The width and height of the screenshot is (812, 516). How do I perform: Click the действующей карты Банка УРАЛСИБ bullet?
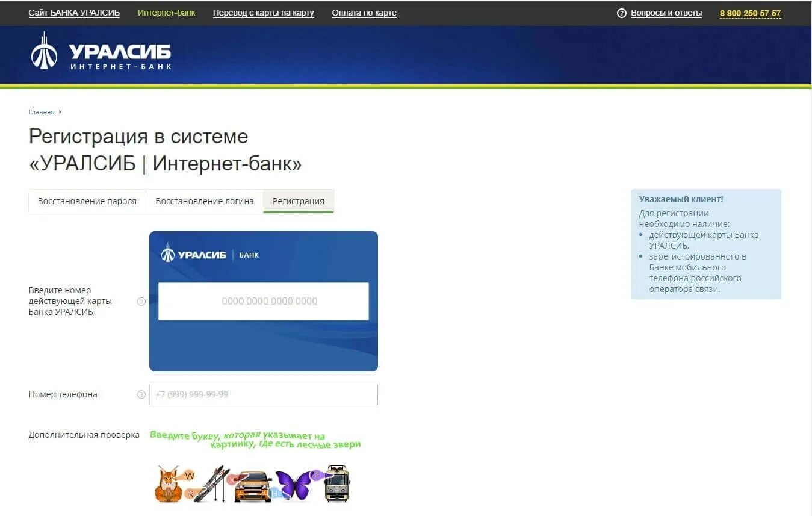(x=704, y=240)
